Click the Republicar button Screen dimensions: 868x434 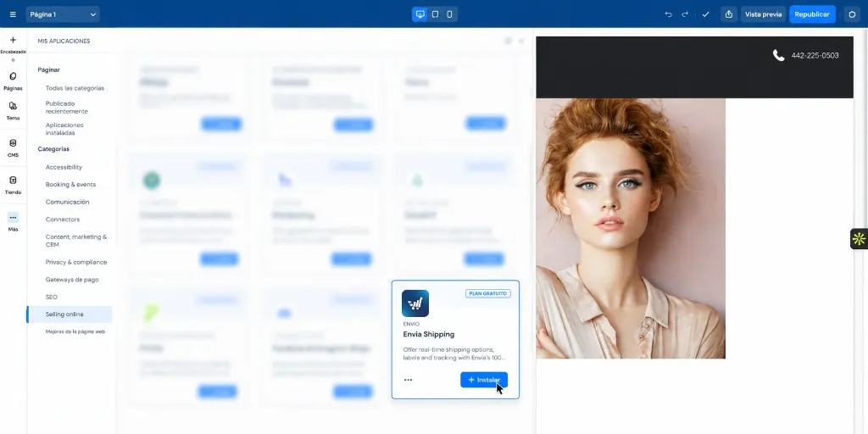point(812,14)
